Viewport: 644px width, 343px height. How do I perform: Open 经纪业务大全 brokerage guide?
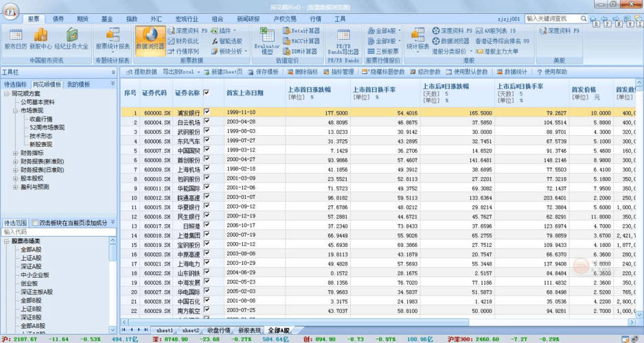coord(71,39)
